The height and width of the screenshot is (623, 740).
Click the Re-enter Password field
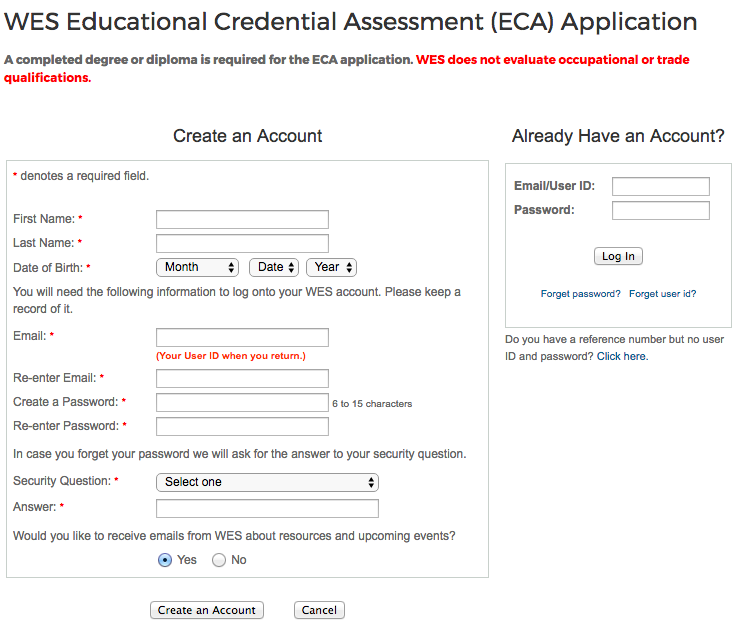pyautogui.click(x=242, y=427)
